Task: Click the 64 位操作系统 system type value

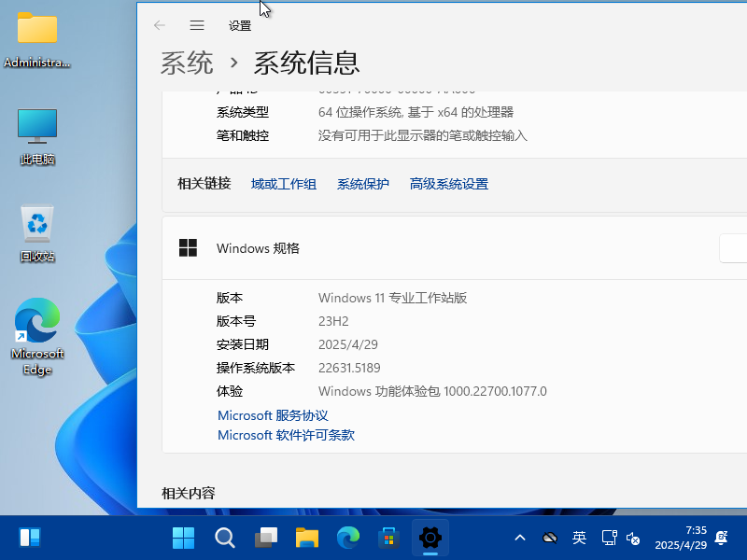Action: tap(416, 112)
